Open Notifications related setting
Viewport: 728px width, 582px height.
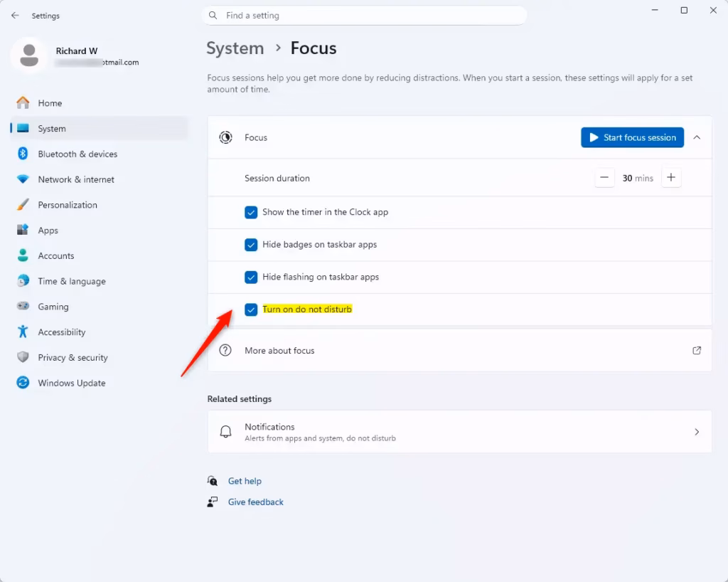click(460, 431)
